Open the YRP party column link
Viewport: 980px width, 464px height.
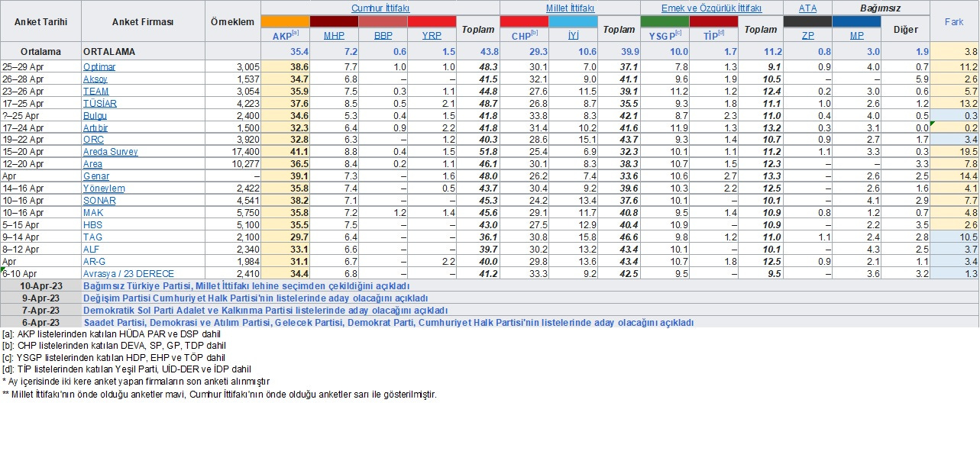click(x=432, y=35)
